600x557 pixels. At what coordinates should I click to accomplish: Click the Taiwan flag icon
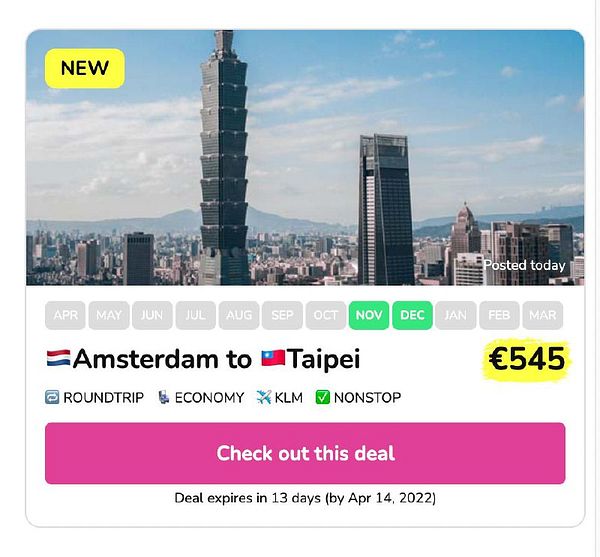coord(272,359)
